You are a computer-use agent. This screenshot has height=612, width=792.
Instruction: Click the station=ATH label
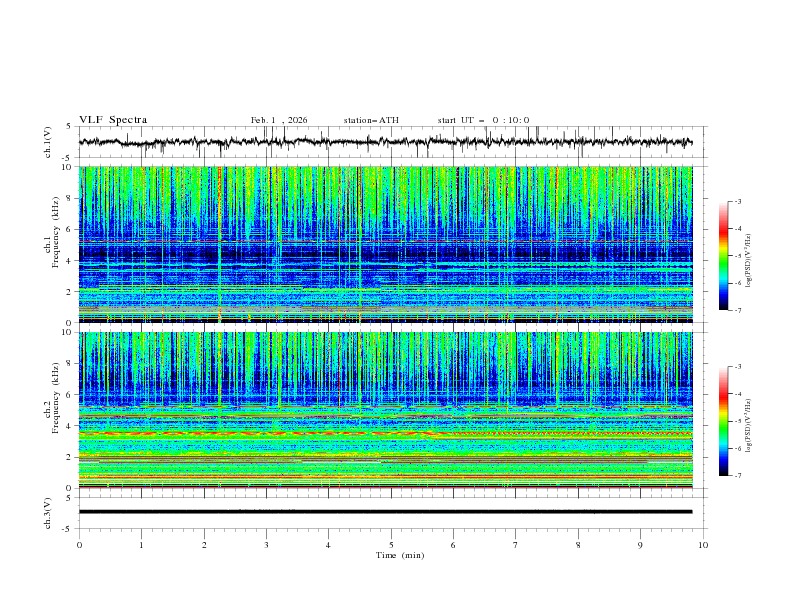(x=371, y=120)
